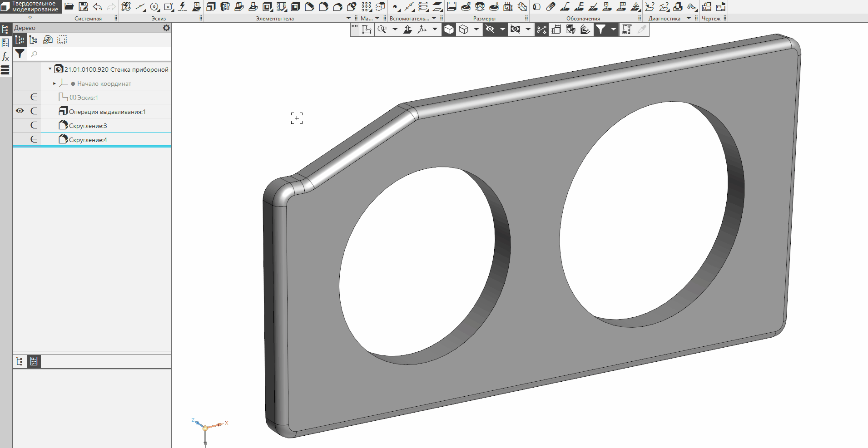Viewport: 868px width, 448px height.
Task: Click the Undo arrow in the system toolbar
Action: (97, 6)
